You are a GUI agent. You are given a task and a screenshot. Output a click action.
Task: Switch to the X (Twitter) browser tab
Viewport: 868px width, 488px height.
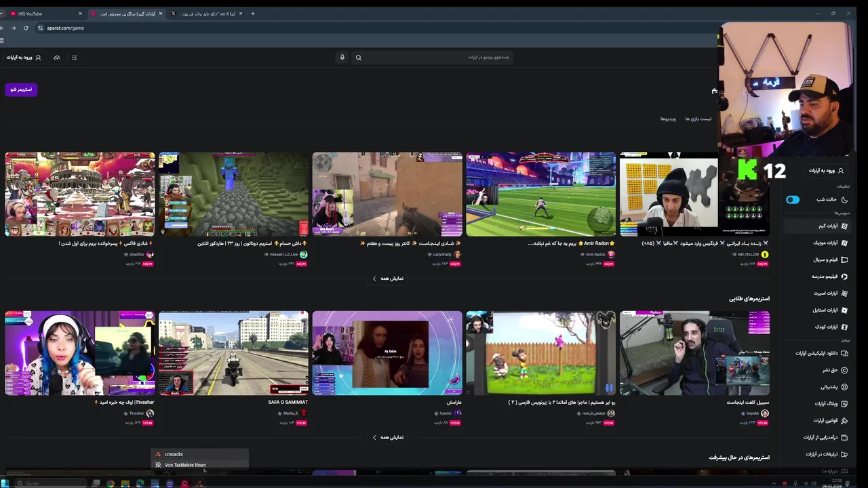[x=207, y=14]
